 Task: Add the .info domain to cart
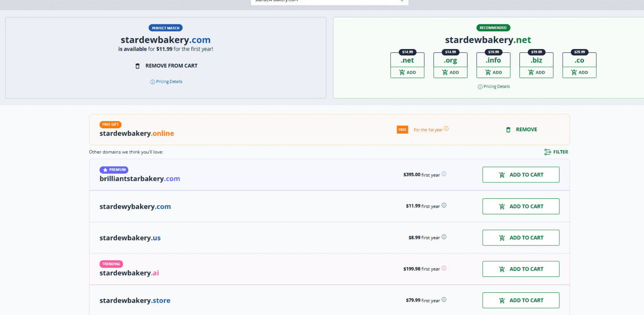(493, 72)
